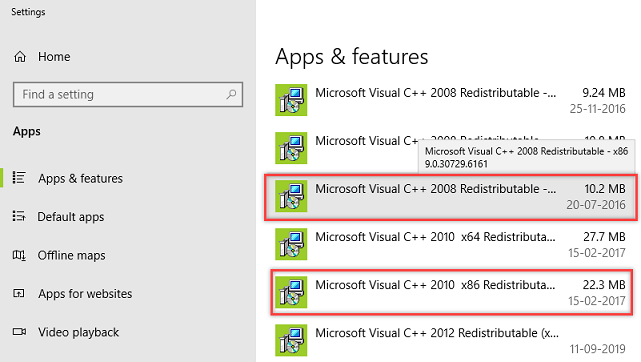
Task: Select Visual C++ 2008 Redistributable 10.2 MB entry
Action: [450, 197]
